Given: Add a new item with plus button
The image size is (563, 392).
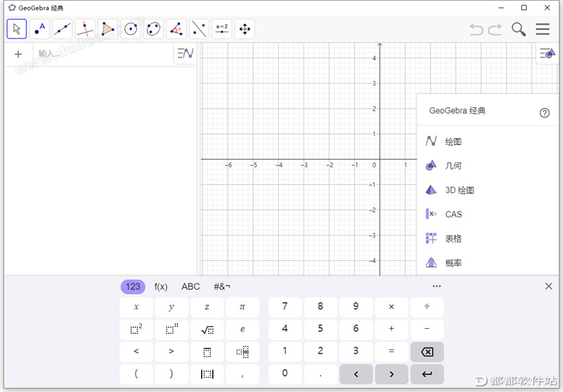Looking at the screenshot, I should (x=18, y=54).
